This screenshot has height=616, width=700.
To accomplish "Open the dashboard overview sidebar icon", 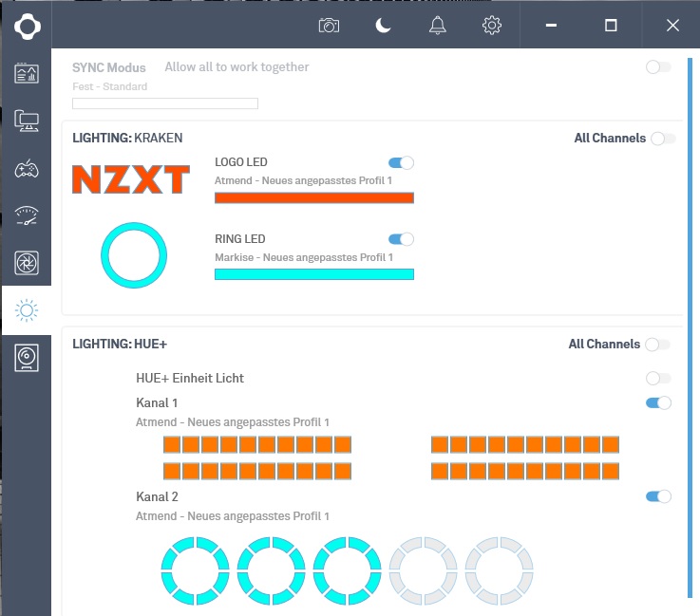I will click(x=27, y=73).
